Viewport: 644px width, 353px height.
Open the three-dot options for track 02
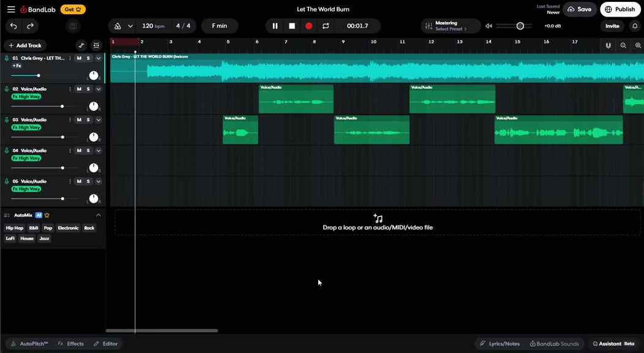tap(70, 89)
